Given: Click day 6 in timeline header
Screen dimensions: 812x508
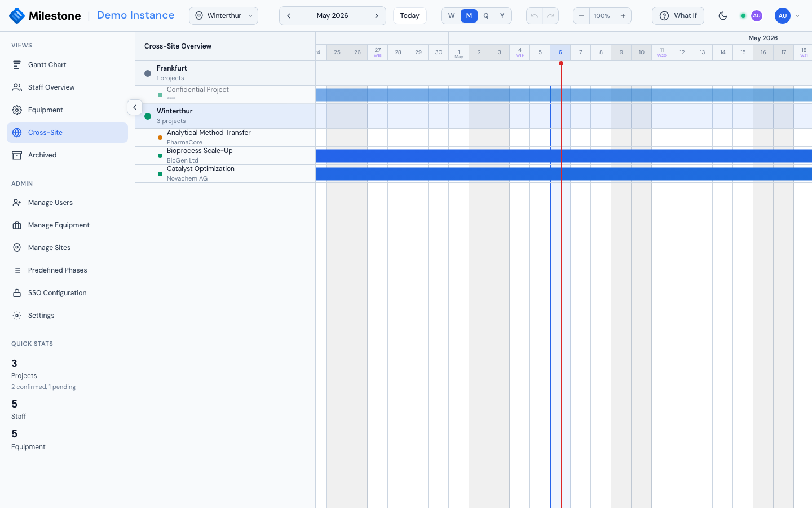Looking at the screenshot, I should 561,52.
